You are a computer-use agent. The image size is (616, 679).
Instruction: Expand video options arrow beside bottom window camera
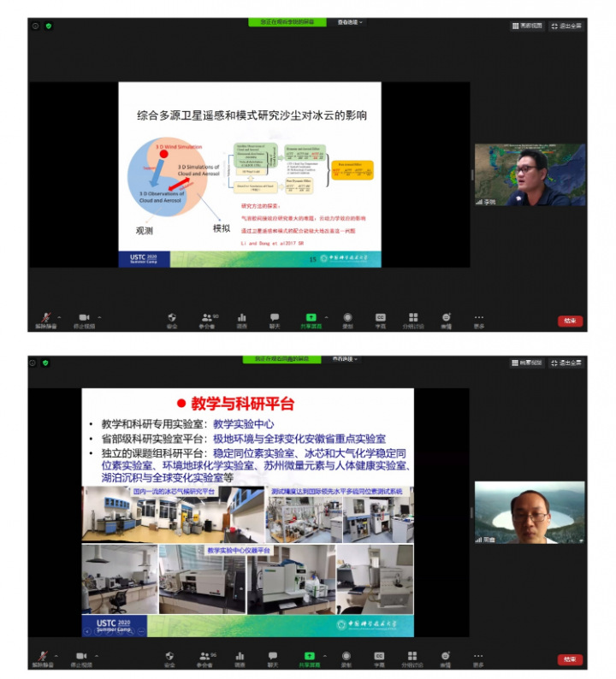(x=99, y=655)
